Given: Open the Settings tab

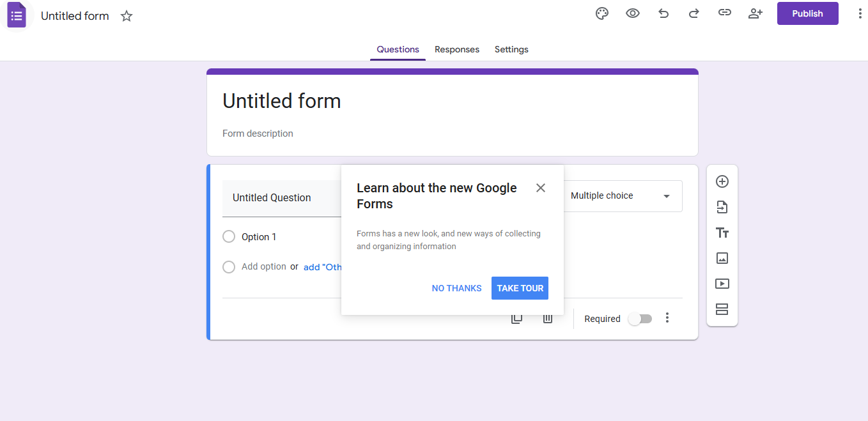Looking at the screenshot, I should point(511,49).
